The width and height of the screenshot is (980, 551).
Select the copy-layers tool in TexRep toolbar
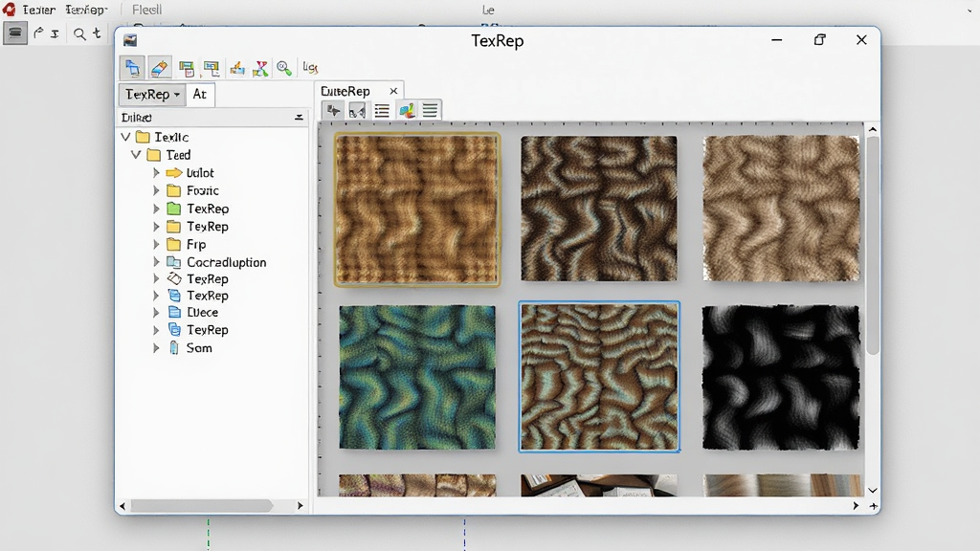(x=132, y=68)
